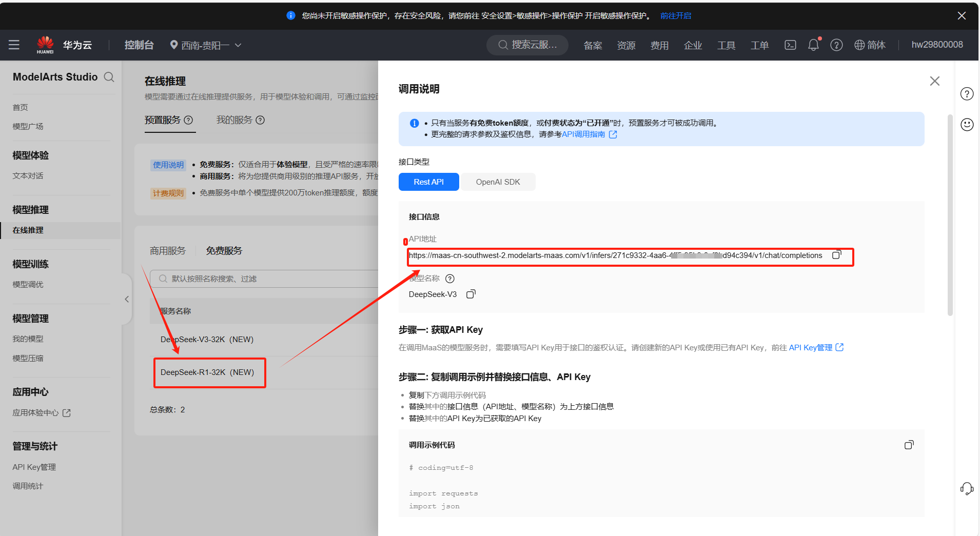This screenshot has width=980, height=536.
Task: Follow the 前往开启 link in banner
Action: (x=675, y=16)
